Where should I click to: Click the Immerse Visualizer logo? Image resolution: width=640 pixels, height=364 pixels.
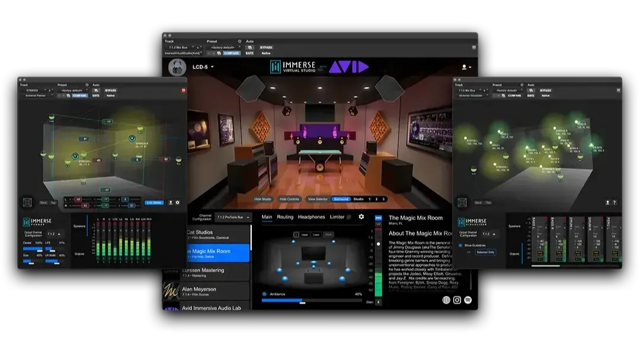point(472,222)
